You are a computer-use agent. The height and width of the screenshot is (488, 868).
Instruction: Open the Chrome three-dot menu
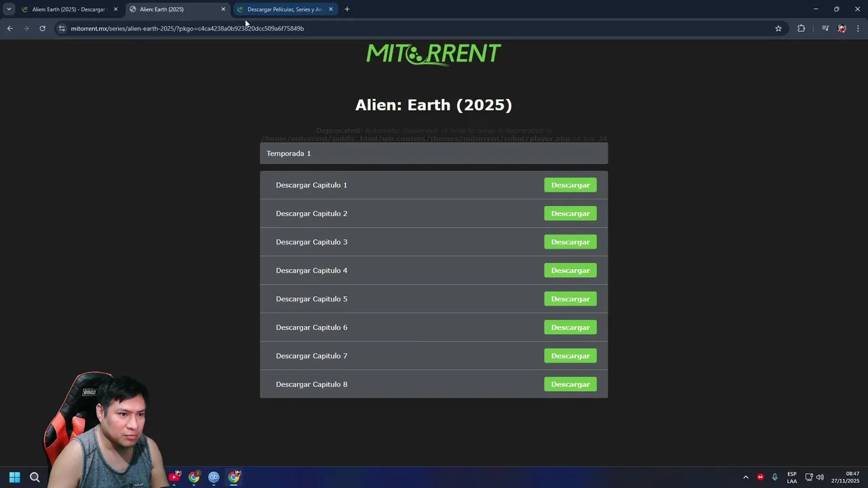[858, 28]
